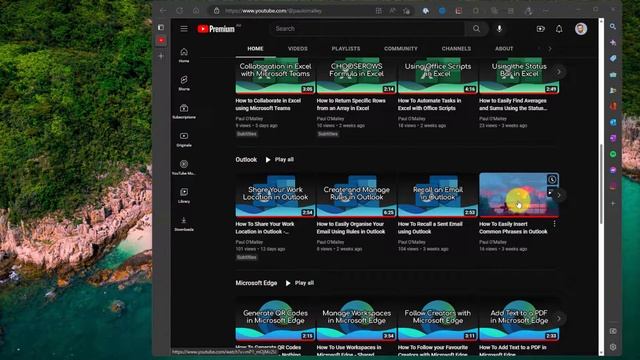Open the notifications bell
This screenshot has width=640, height=360.
click(559, 29)
